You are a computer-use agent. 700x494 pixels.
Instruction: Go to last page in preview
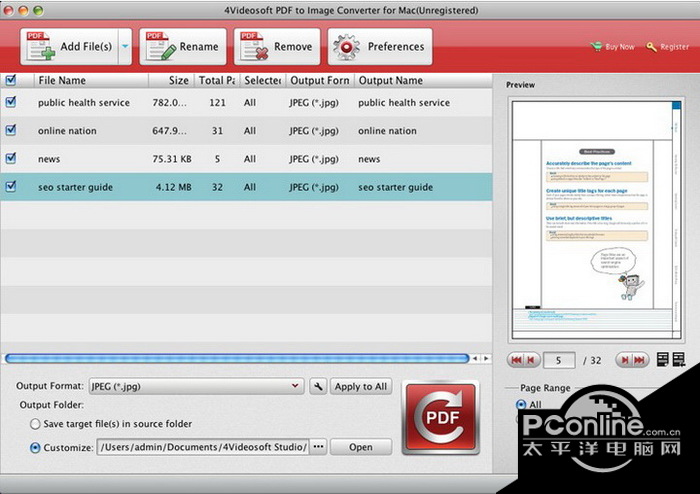point(640,360)
